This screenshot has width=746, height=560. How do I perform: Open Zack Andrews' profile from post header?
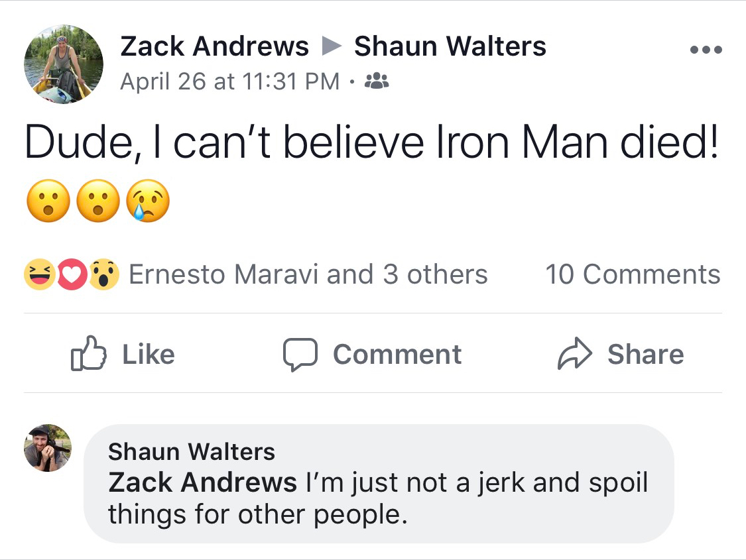point(214,46)
